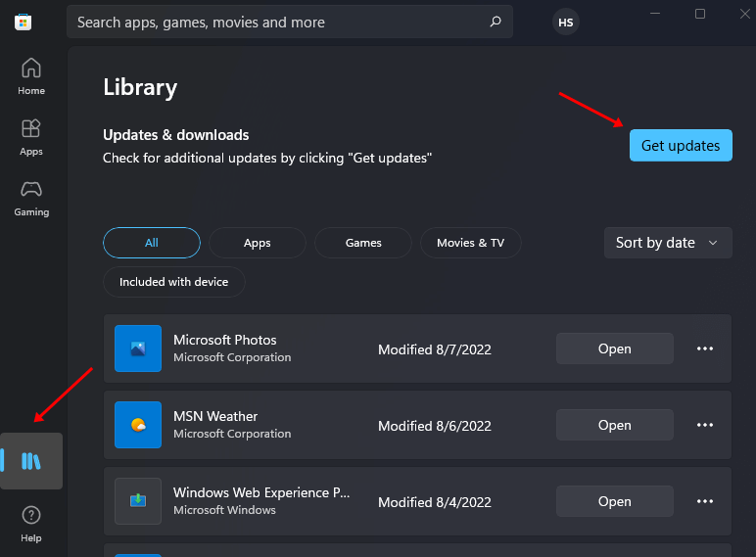
Task: Filter library by Apps
Action: pyautogui.click(x=258, y=243)
